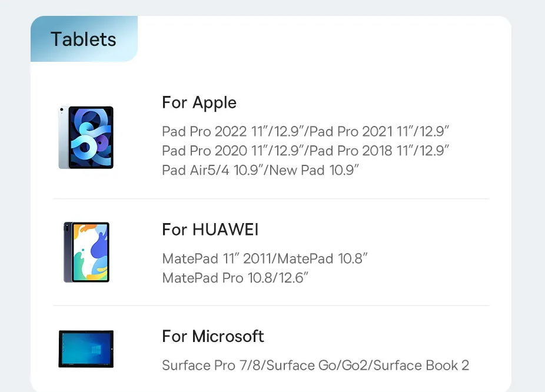
Task: Click the MatePad 11 2011 text line
Action: pyautogui.click(x=265, y=258)
